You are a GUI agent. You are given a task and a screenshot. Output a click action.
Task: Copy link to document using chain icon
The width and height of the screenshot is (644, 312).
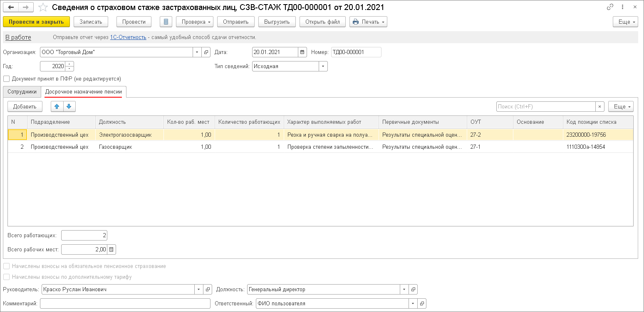pos(610,7)
